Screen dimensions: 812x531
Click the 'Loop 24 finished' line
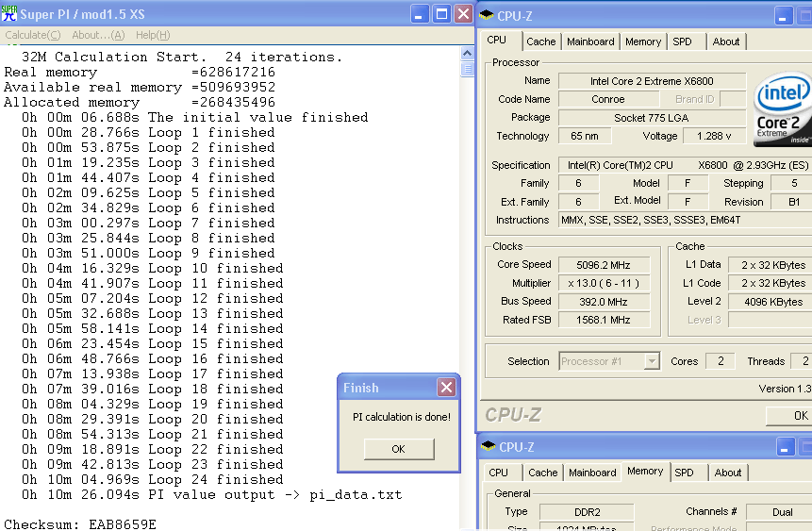pyautogui.click(x=153, y=479)
